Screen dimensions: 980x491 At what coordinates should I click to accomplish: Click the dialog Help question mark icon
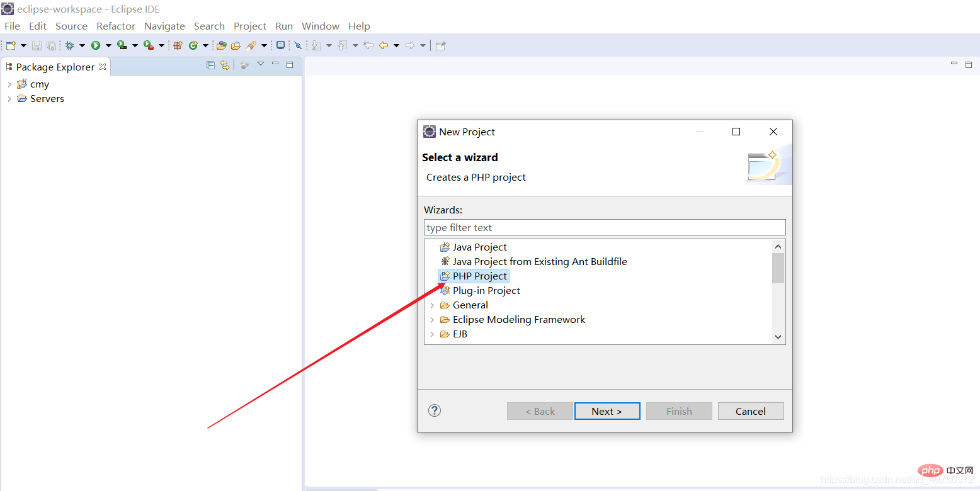pyautogui.click(x=435, y=410)
